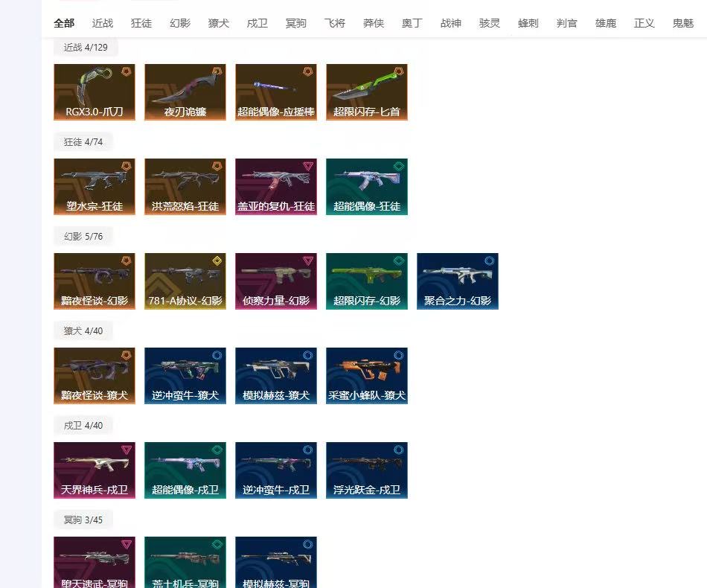The image size is (707, 588).
Task: Switch to the 鬼魅 tab
Action: tap(683, 23)
